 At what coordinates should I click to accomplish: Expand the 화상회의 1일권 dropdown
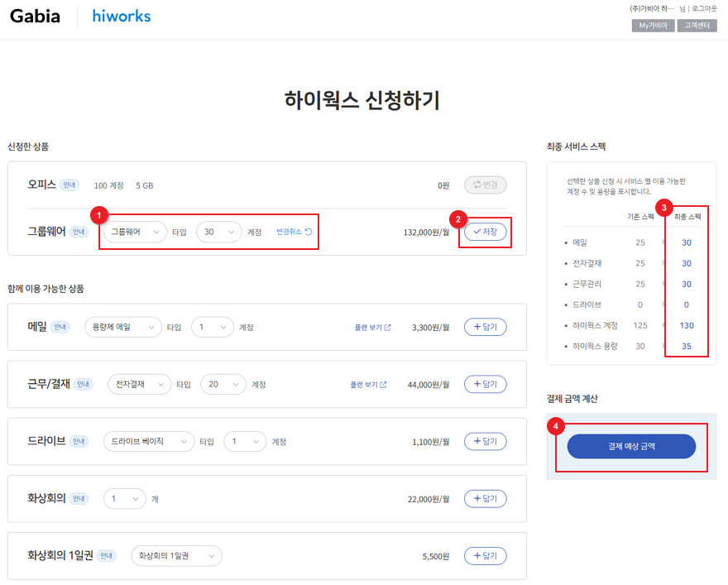(x=176, y=556)
